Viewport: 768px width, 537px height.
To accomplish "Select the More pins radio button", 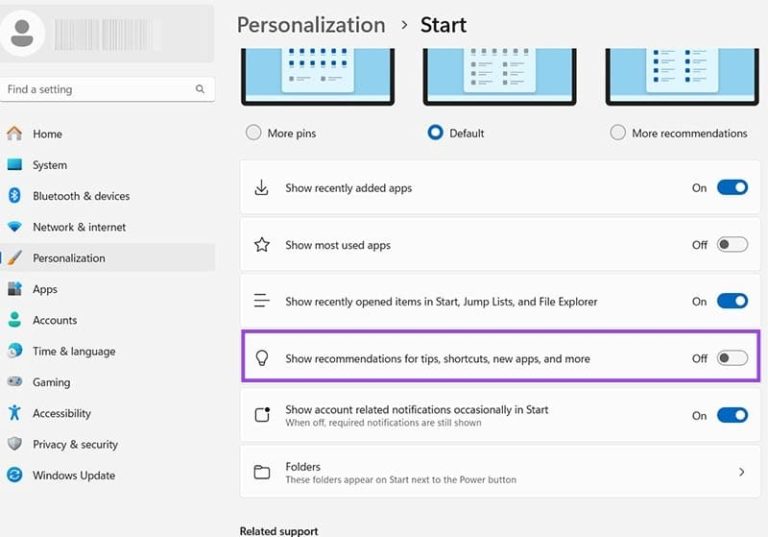I will pos(253,132).
